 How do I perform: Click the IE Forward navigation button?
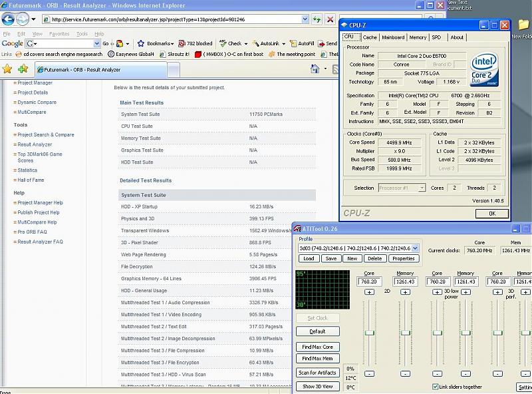click(23, 19)
